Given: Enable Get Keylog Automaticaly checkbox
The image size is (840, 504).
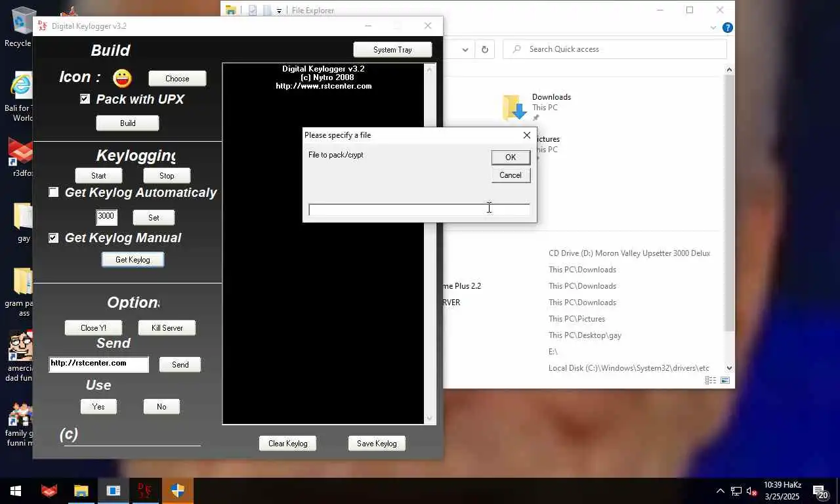Looking at the screenshot, I should 53,192.
